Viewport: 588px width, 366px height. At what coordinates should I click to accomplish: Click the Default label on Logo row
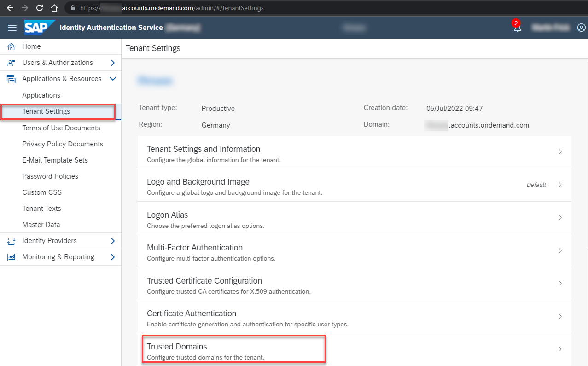[x=536, y=185]
